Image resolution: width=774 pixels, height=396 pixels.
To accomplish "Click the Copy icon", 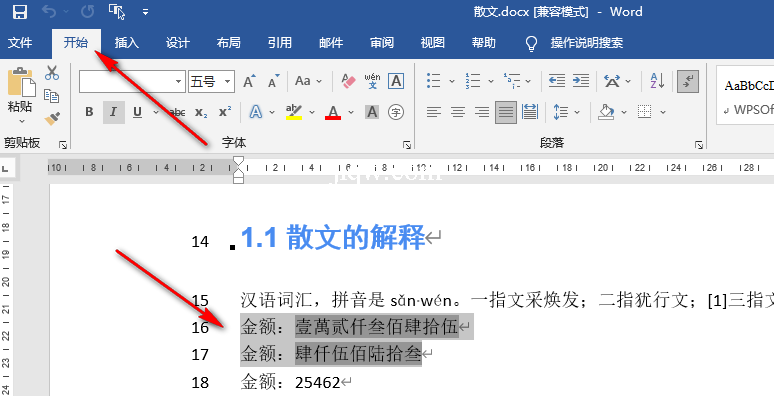I will click(52, 96).
